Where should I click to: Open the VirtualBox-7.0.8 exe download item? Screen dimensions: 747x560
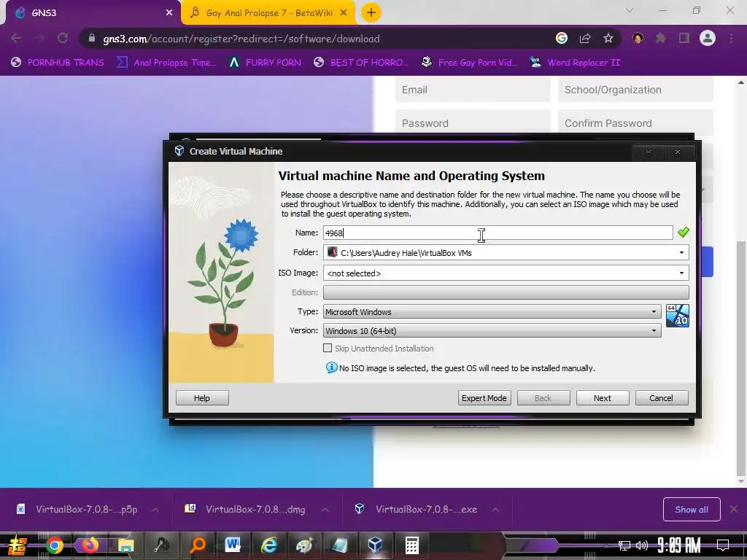point(417,510)
